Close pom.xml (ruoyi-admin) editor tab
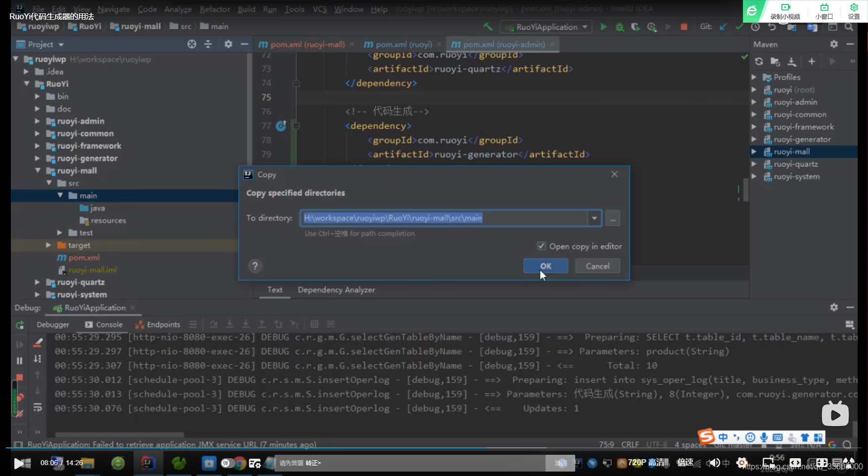Screen dimensions: 868x476 [x=551, y=44]
